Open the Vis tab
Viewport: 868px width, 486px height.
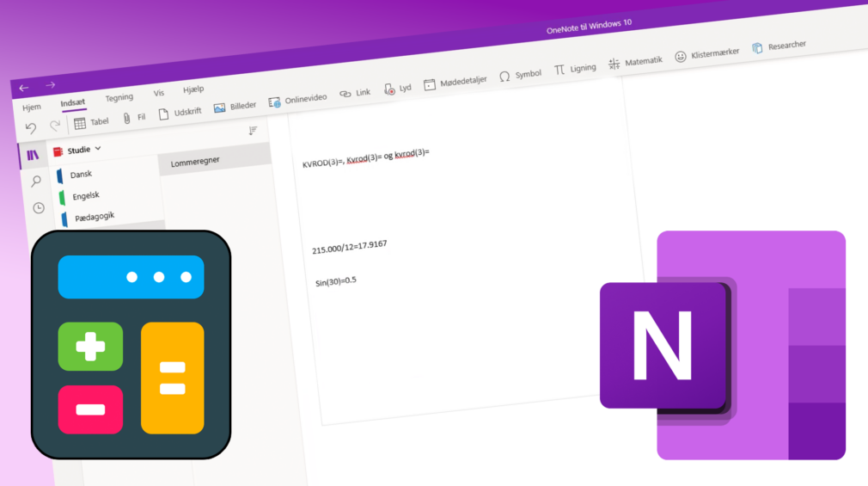159,93
